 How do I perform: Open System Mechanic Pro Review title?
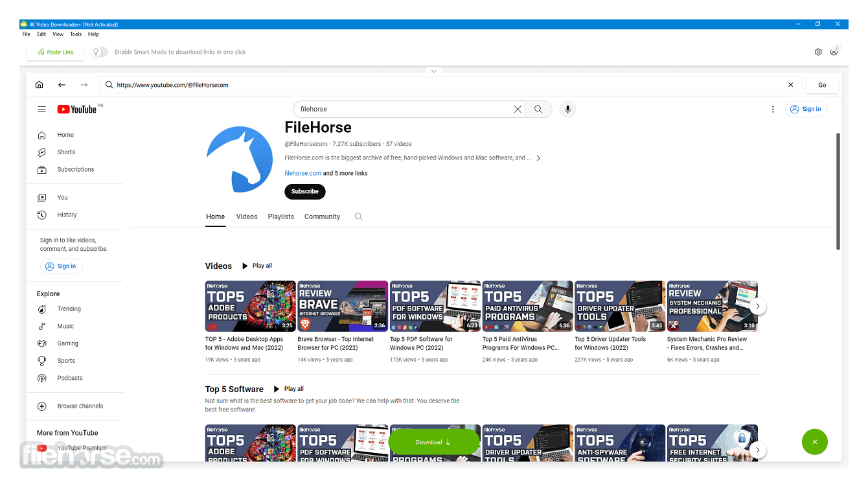707,343
